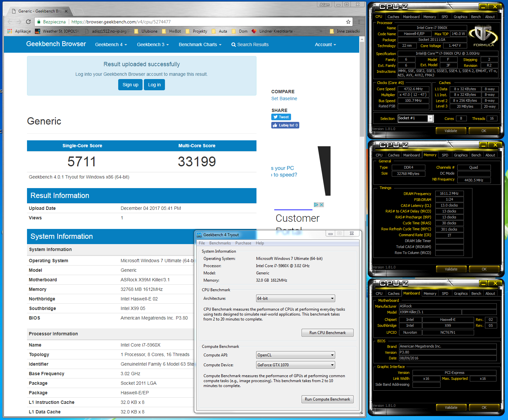
Task: Open the Geekbench 3 dropdown menu
Action: pos(153,44)
